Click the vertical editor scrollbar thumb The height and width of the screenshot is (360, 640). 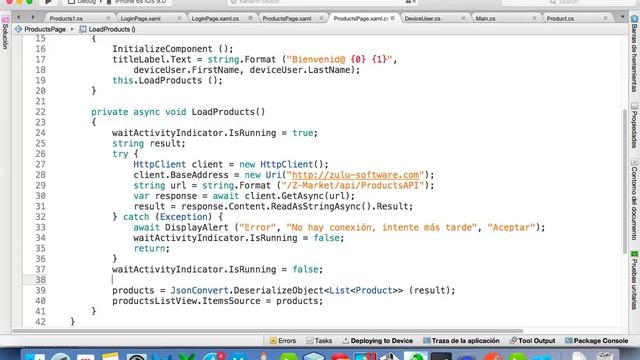(x=624, y=182)
